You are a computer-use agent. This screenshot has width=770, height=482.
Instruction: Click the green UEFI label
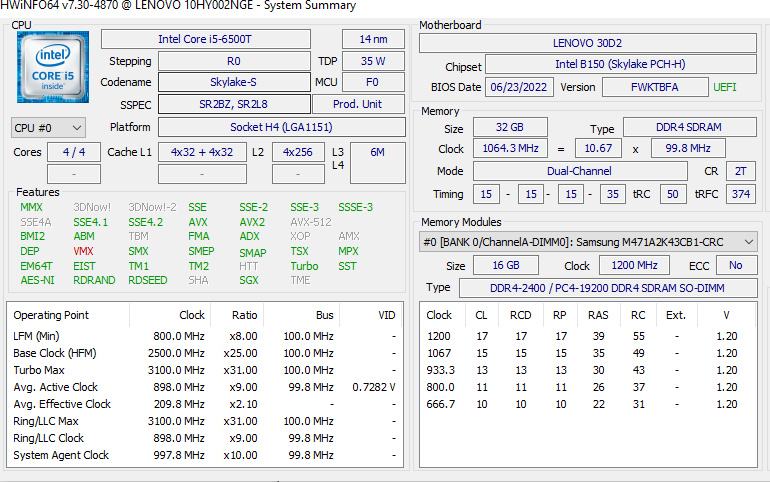[x=724, y=87]
